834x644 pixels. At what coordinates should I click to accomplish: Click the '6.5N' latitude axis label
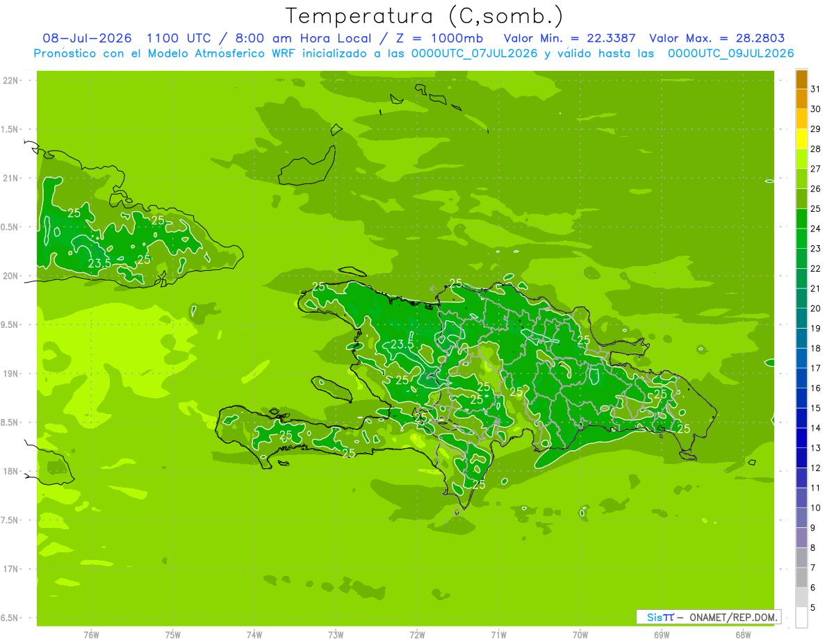click(10, 618)
